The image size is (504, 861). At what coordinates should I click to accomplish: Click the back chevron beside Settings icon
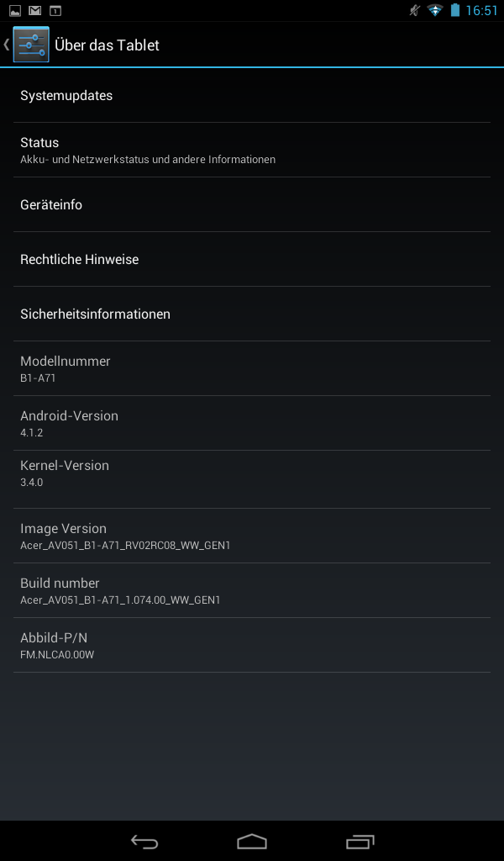point(7,45)
